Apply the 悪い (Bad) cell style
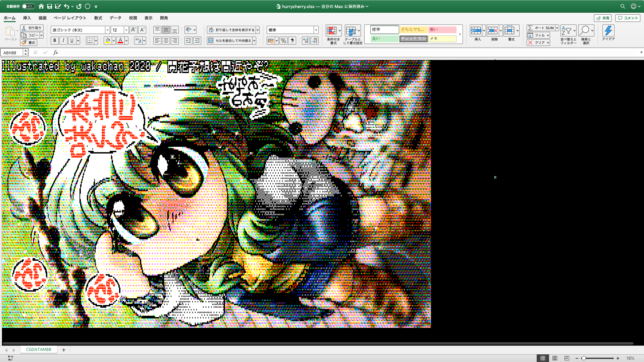 442,29
